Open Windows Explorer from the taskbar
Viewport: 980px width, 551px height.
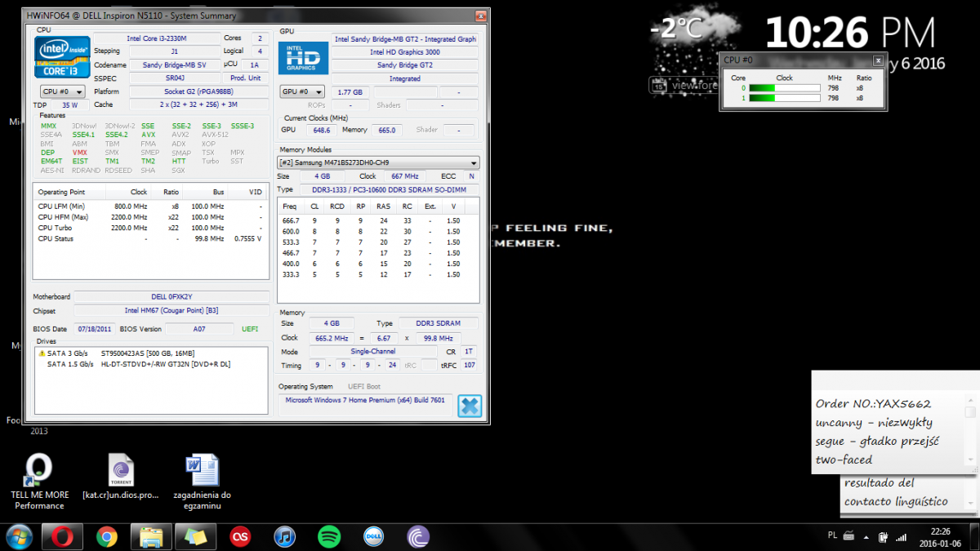click(151, 536)
